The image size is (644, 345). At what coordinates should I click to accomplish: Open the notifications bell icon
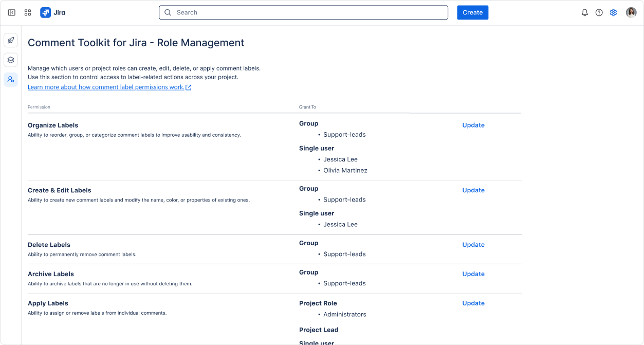click(x=584, y=12)
